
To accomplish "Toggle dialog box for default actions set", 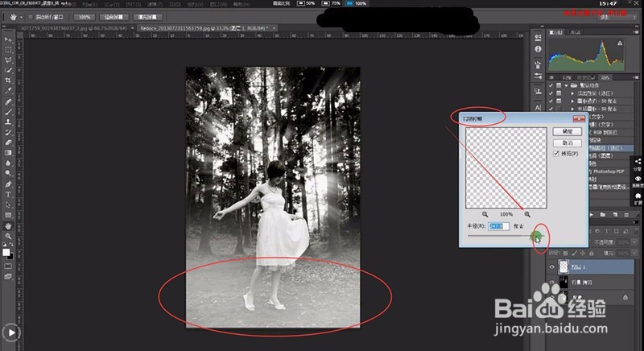I will pyautogui.click(x=559, y=85).
